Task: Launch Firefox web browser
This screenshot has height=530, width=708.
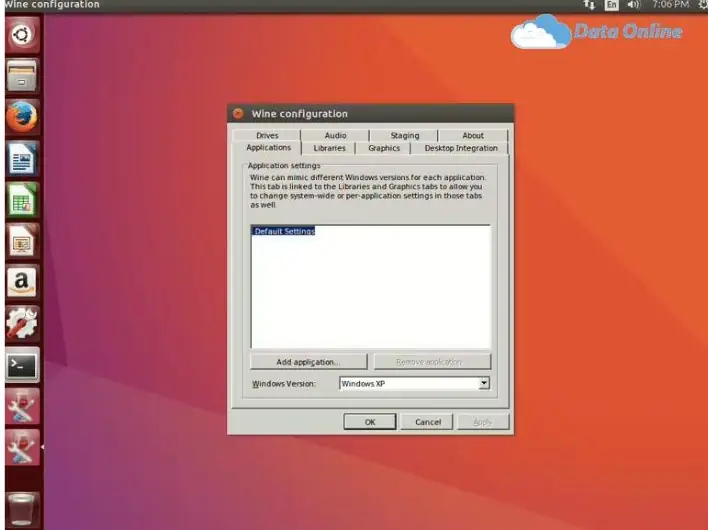Action: pos(22,117)
